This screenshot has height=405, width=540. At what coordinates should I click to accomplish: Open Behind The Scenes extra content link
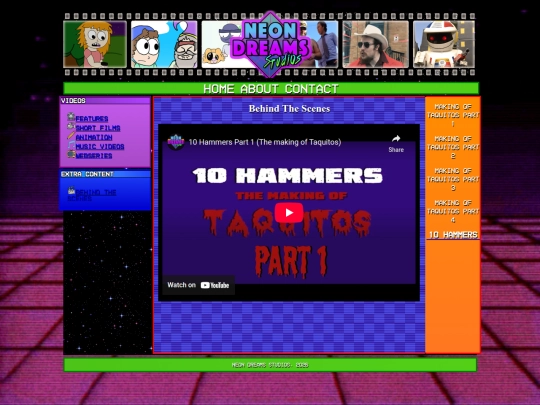pyautogui.click(x=92, y=195)
